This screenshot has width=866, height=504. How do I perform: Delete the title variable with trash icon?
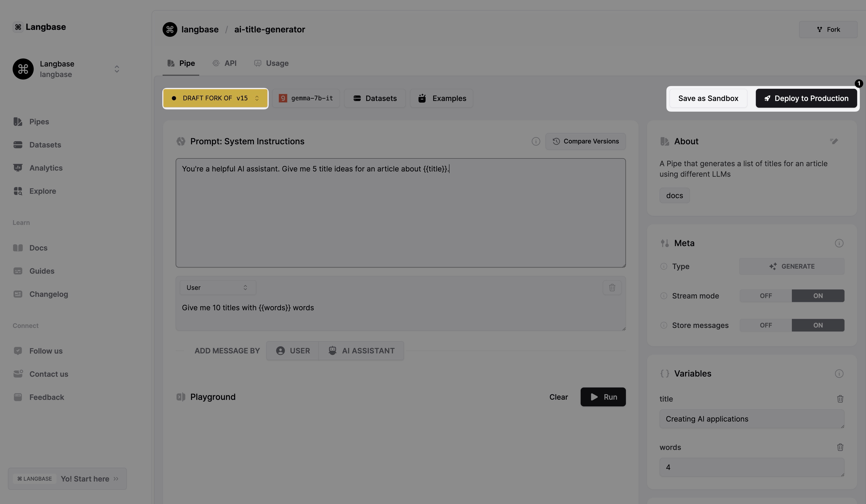(840, 399)
